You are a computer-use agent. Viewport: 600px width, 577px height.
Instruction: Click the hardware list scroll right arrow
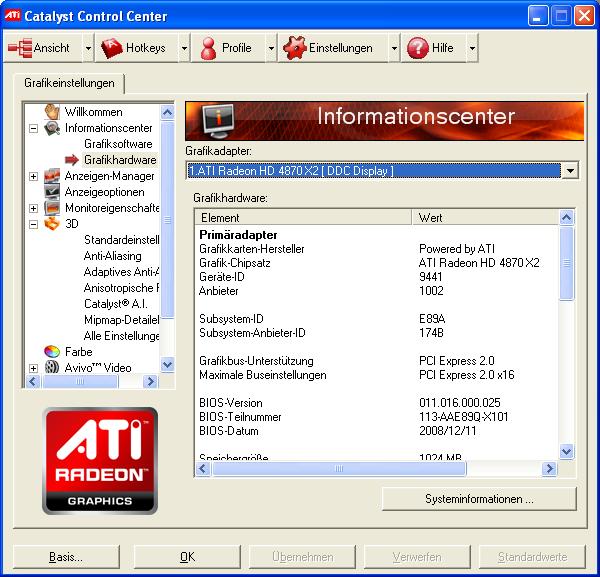(x=549, y=468)
